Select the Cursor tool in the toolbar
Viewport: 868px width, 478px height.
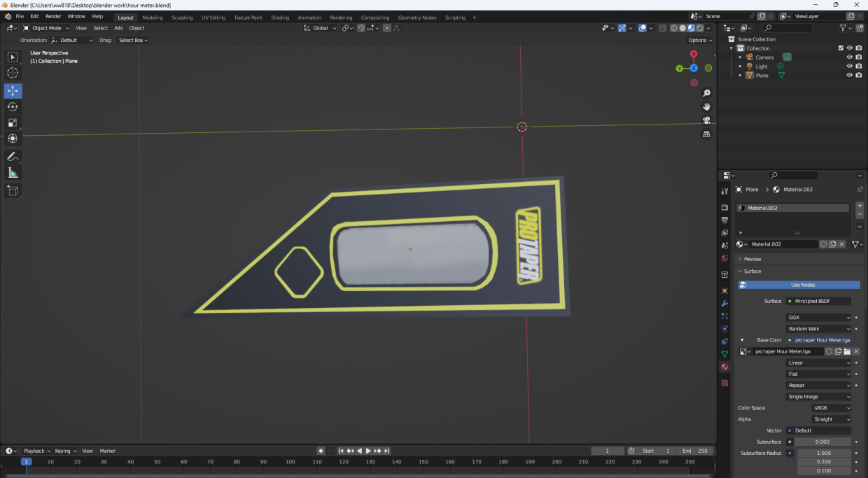[13, 73]
